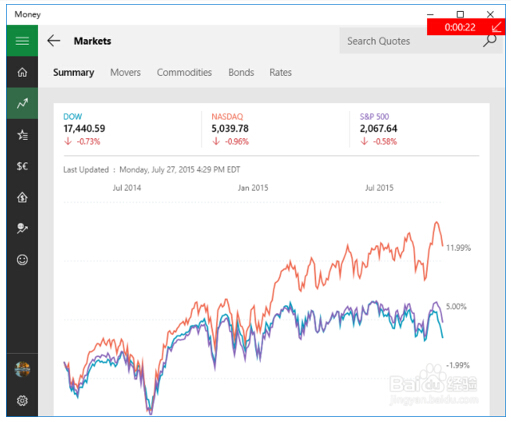511x422 pixels.
Task: Open Currencies $€ icon in sidebar
Action: click(x=22, y=166)
